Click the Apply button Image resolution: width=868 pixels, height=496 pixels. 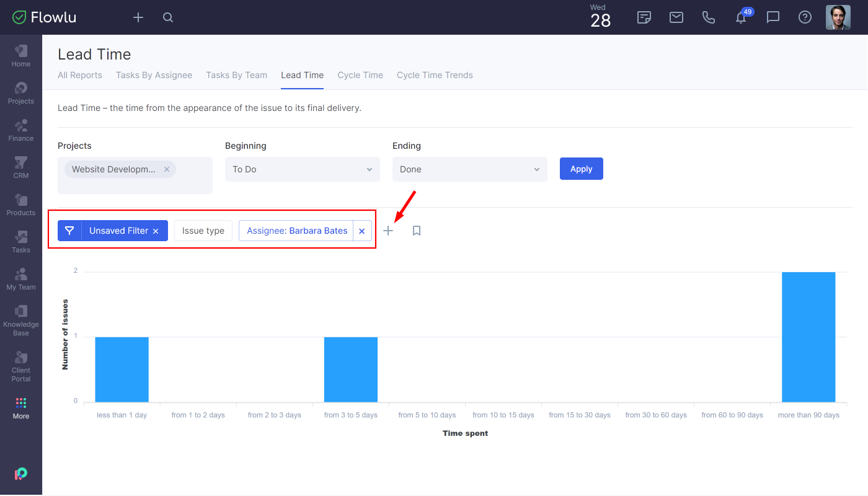pos(581,169)
